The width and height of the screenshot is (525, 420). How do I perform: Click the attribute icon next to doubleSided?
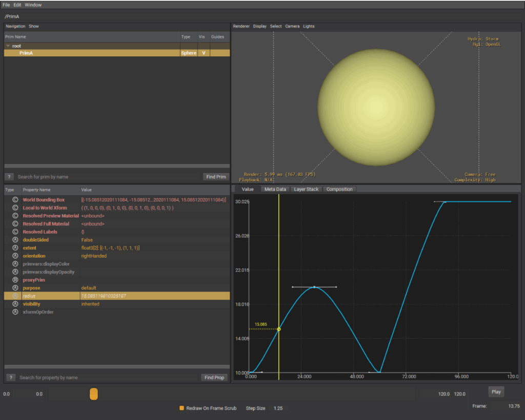[15, 240]
